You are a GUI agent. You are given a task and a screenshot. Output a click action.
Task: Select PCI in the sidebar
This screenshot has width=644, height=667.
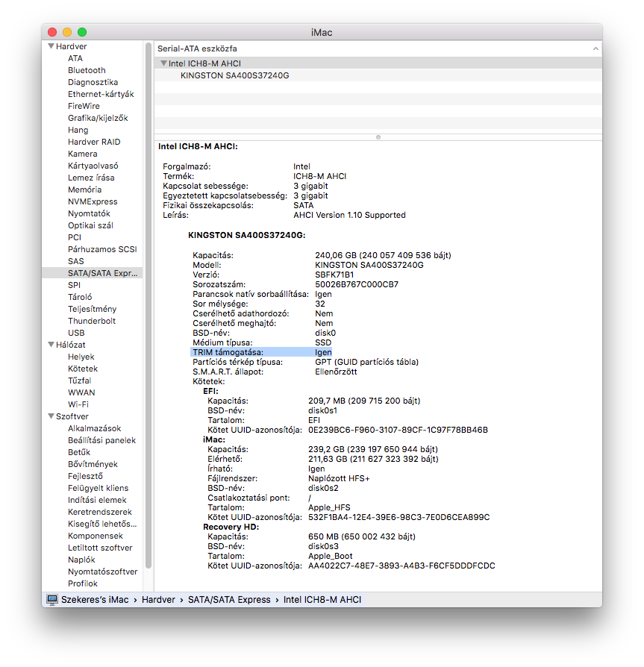(75, 237)
